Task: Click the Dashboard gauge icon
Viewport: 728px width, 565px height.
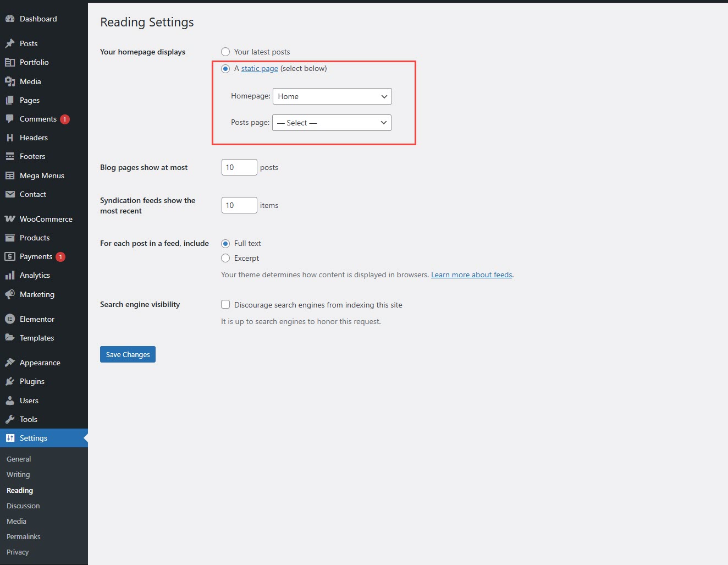Action: pos(10,19)
